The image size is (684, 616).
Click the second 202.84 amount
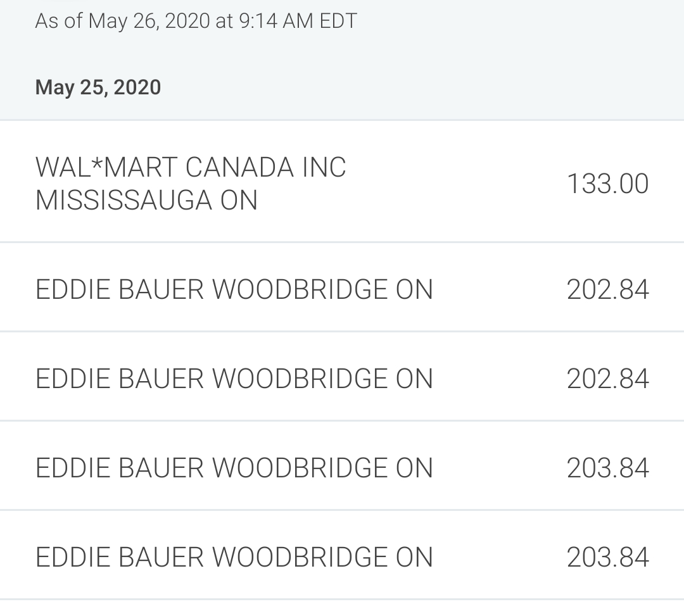tap(607, 379)
